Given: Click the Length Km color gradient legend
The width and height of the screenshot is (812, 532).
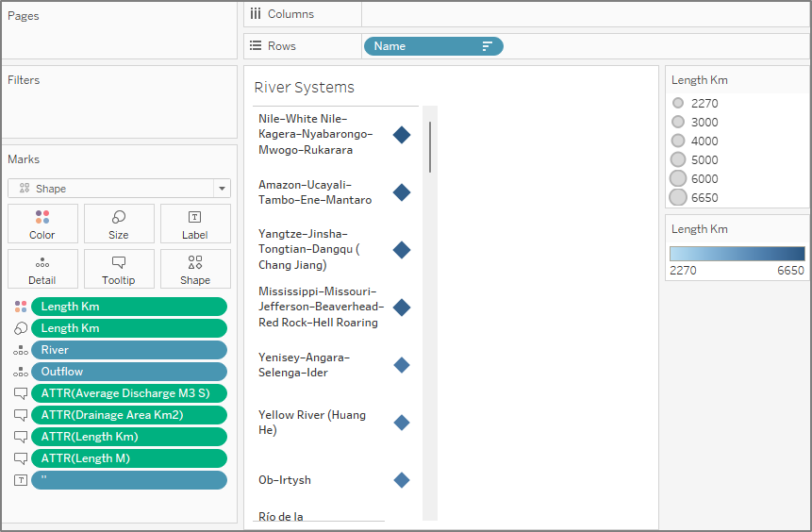Looking at the screenshot, I should (737, 254).
